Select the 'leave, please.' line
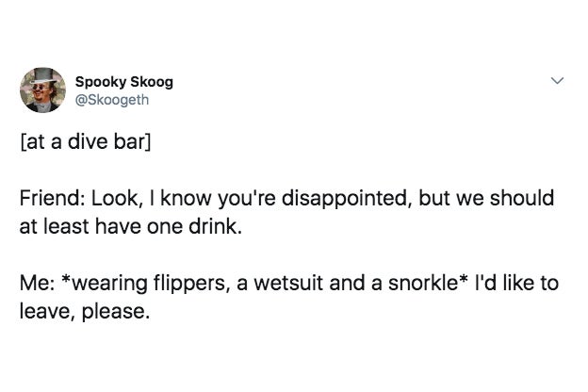This screenshot has height=392, width=588. [x=85, y=312]
